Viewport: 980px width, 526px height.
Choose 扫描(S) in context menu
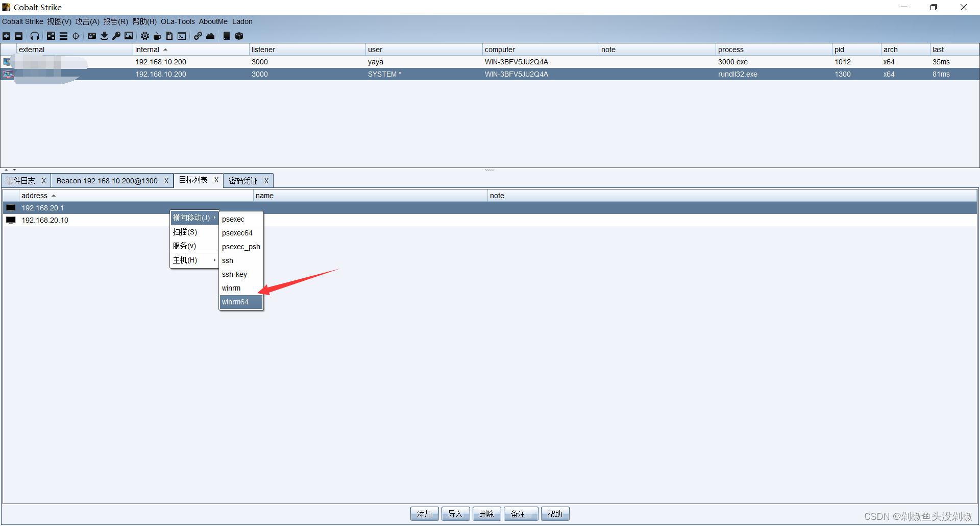[x=194, y=232]
